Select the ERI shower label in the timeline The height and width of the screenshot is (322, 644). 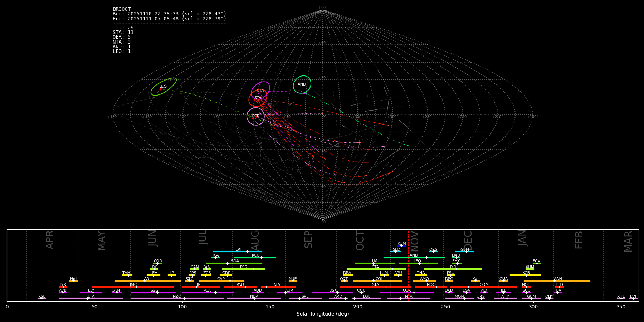click(x=239, y=250)
